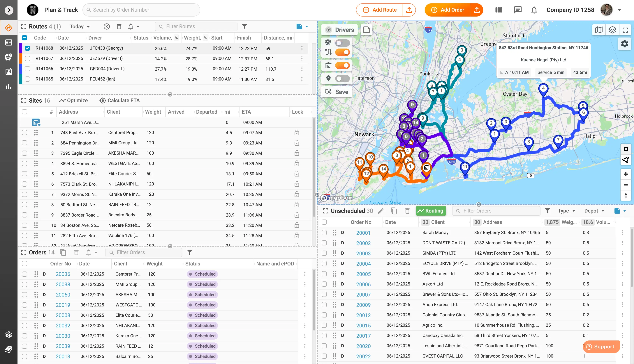
Task: Open the chat messages icon
Action: click(x=517, y=10)
